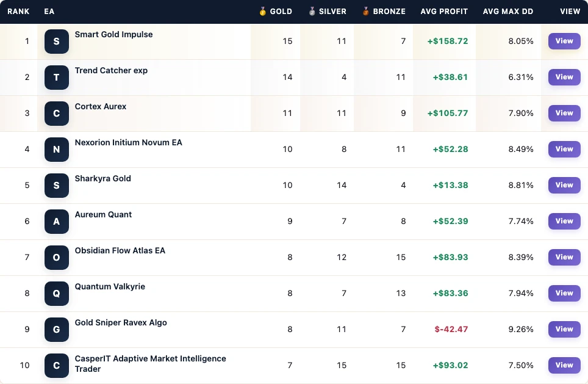Click the BRONZE column header label
The height and width of the screenshot is (384, 588).
click(389, 12)
